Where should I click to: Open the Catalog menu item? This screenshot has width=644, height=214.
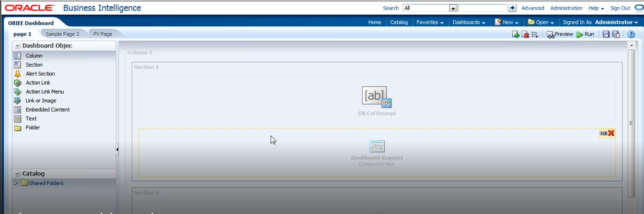[399, 22]
